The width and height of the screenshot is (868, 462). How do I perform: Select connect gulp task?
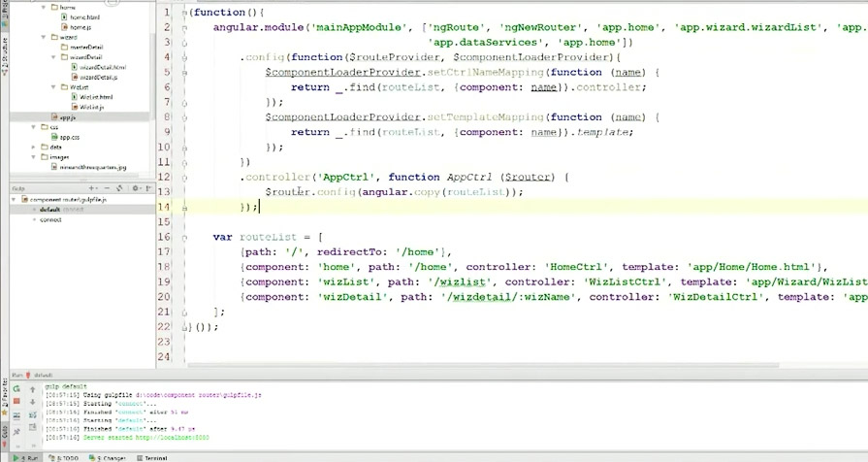[x=50, y=220]
